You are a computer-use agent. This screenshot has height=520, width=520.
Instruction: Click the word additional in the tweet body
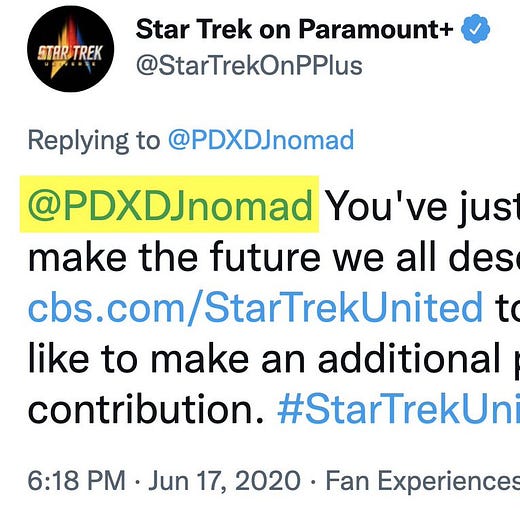[410, 359]
